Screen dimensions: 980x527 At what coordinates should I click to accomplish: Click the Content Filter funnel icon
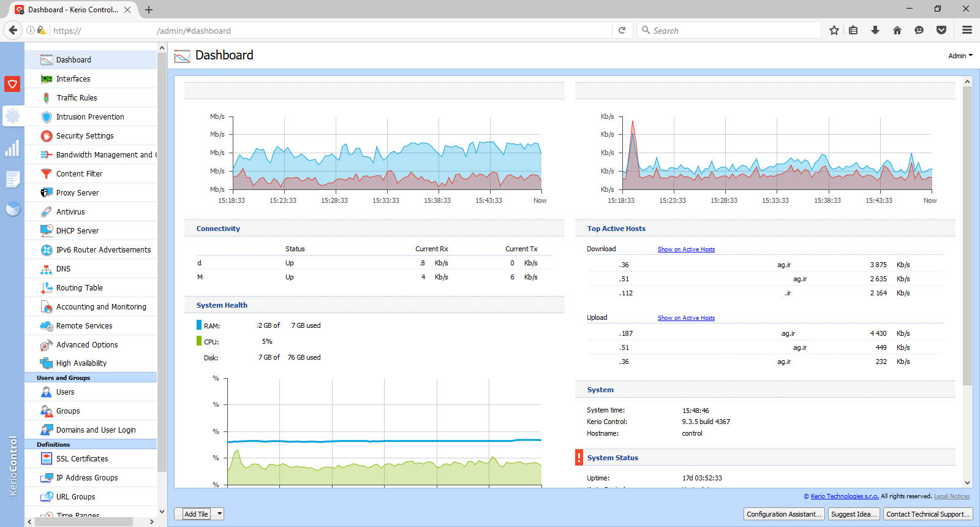47,173
